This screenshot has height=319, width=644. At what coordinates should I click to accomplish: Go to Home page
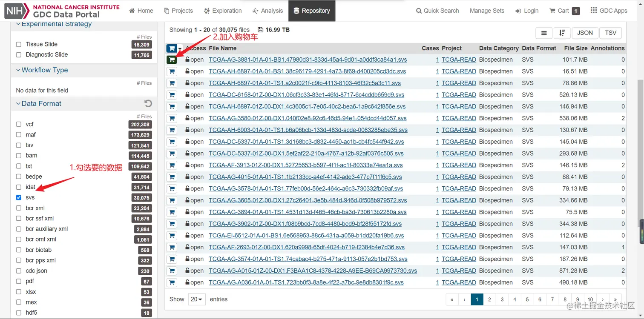141,11
